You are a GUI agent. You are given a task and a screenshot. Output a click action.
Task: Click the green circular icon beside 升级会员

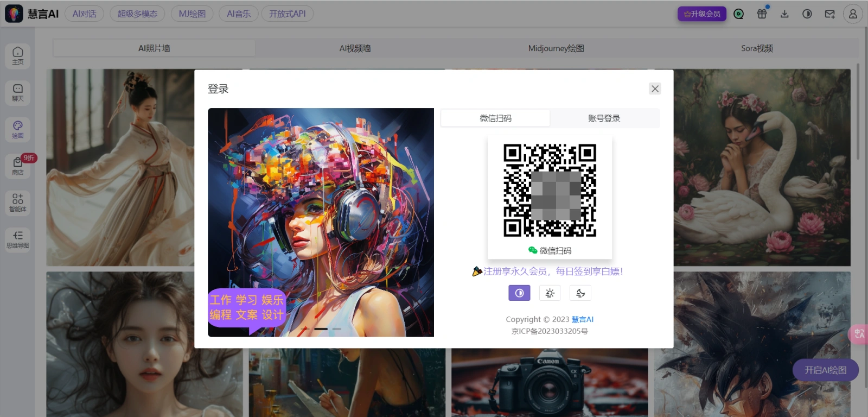pos(738,14)
